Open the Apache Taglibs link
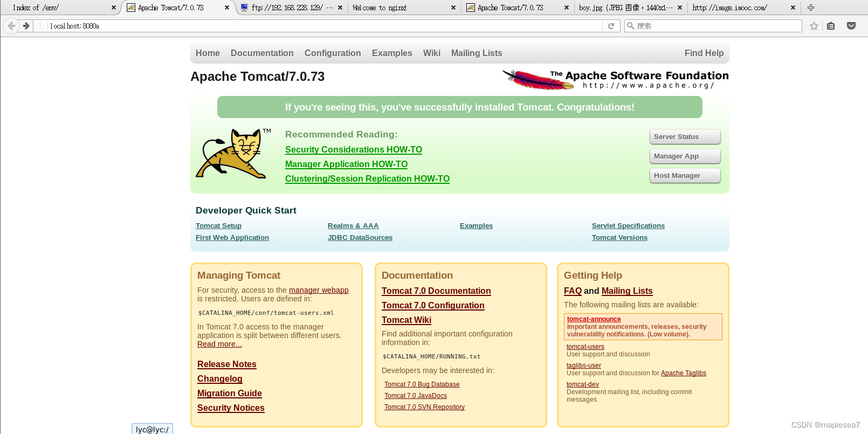 [684, 373]
